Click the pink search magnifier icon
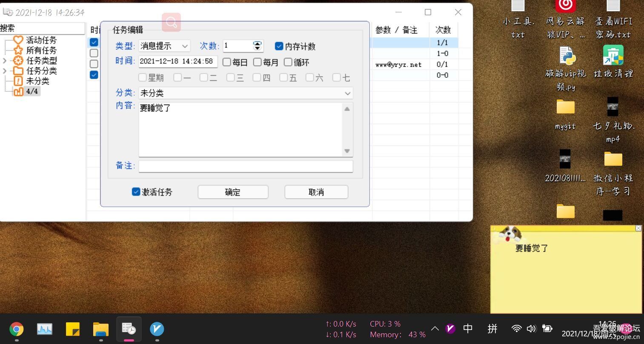This screenshot has height=344, width=644. (x=171, y=23)
